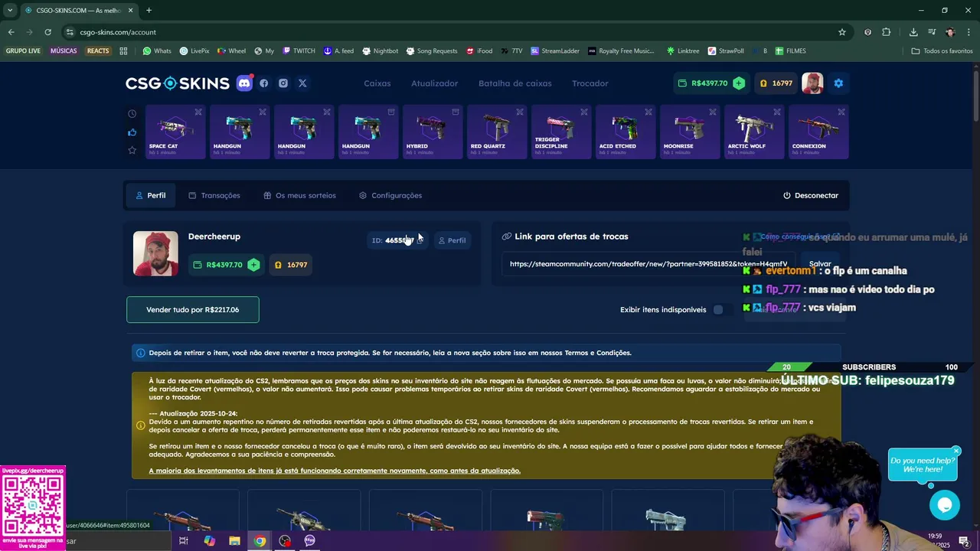
Task: Bookmark page with the star icon
Action: pos(842,32)
